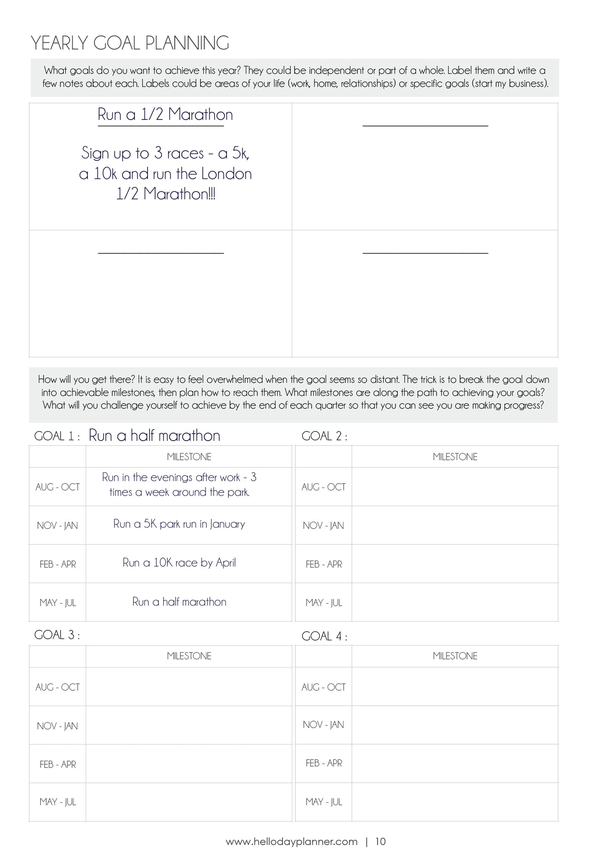Click the "Run a 1/2 Marathon" goal label

coord(165,114)
